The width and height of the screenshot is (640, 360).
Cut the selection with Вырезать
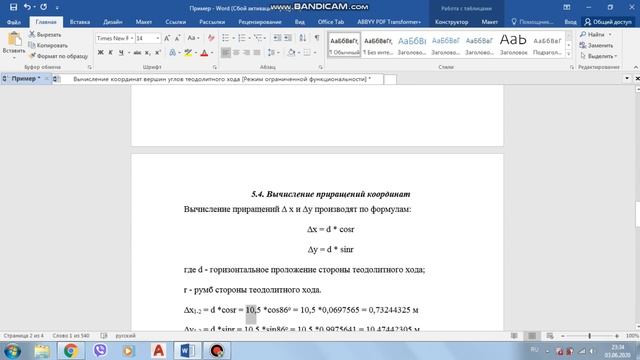pos(45,35)
